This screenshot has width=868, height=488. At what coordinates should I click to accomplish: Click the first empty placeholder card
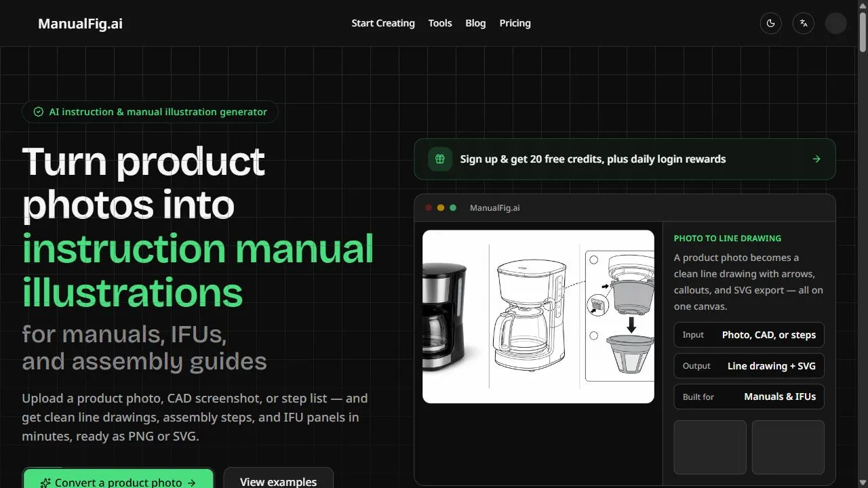710,447
